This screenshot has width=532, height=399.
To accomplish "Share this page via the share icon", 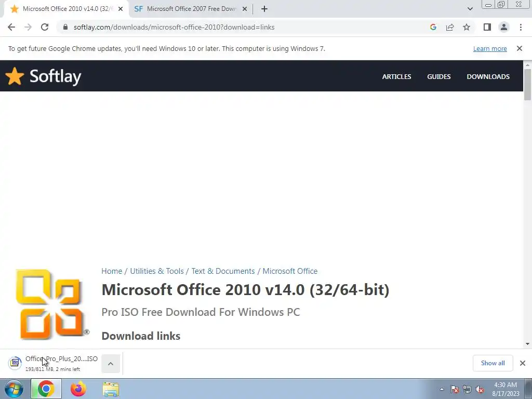I will (x=450, y=27).
